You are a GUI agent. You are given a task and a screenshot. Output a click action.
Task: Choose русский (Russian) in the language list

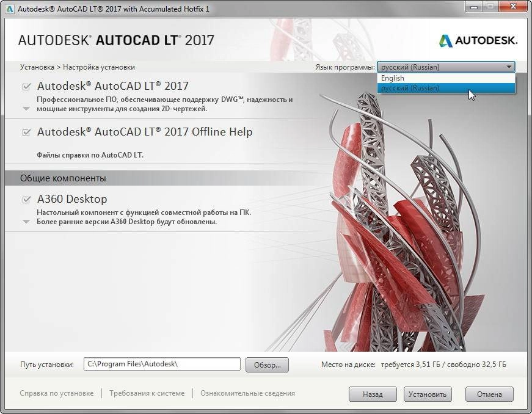pyautogui.click(x=446, y=88)
